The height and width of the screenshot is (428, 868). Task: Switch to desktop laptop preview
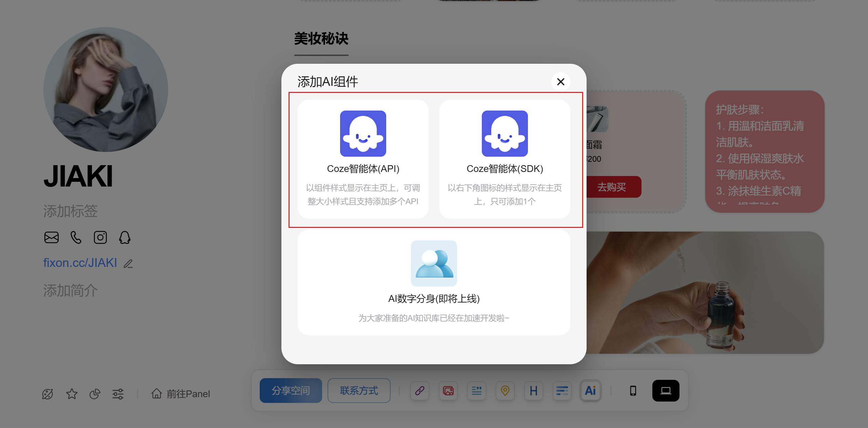pyautogui.click(x=666, y=391)
